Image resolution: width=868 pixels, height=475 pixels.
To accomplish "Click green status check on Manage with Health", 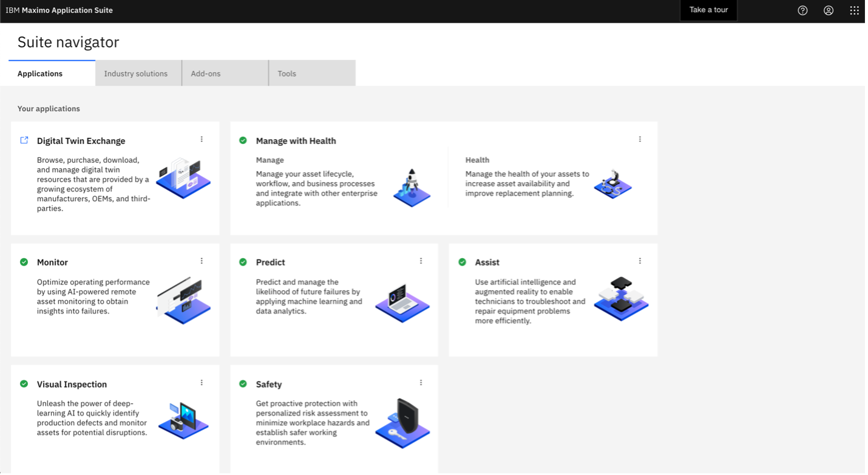I will pos(243,140).
